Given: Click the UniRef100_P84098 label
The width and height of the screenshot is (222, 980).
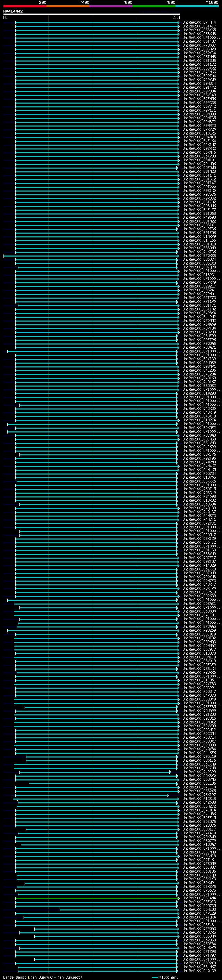Looking at the screenshot, I should [x=199, y=496].
